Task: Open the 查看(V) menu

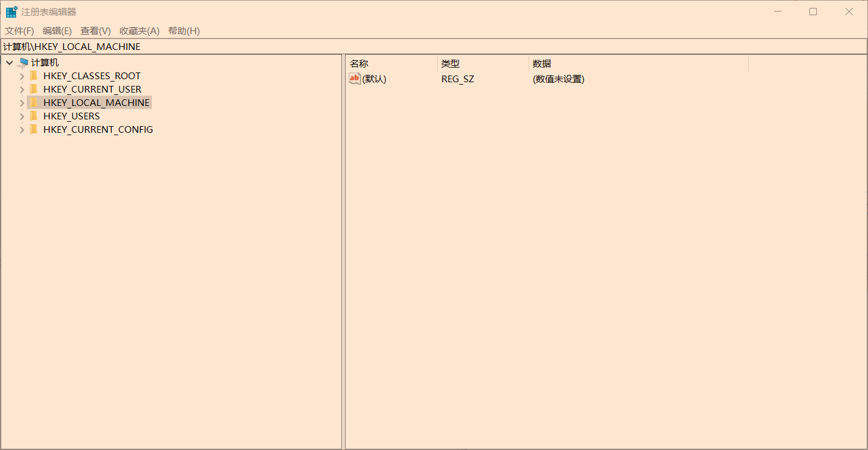Action: 96,31
